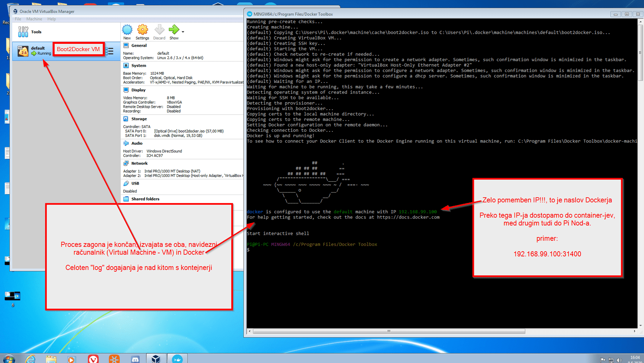Viewport: 644px width, 363px height.
Task: Click the https://docs.docker.com text in terminal
Action: pos(408,217)
